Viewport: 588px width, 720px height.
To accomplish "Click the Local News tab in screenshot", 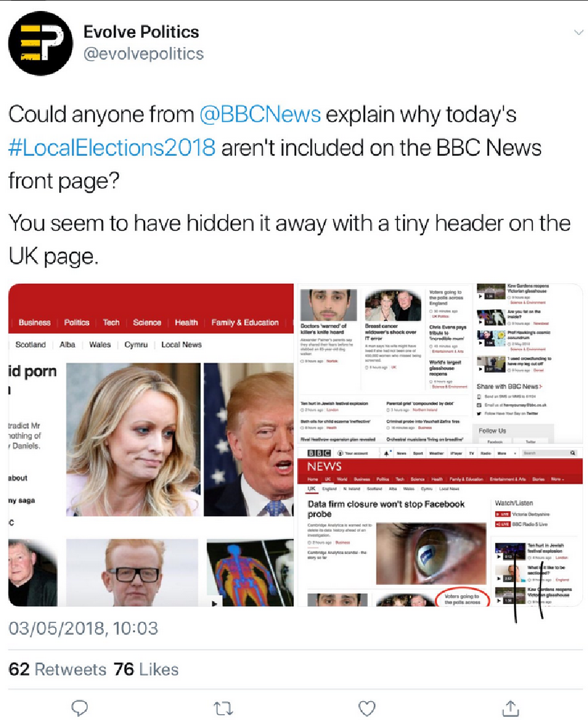I will (x=181, y=344).
